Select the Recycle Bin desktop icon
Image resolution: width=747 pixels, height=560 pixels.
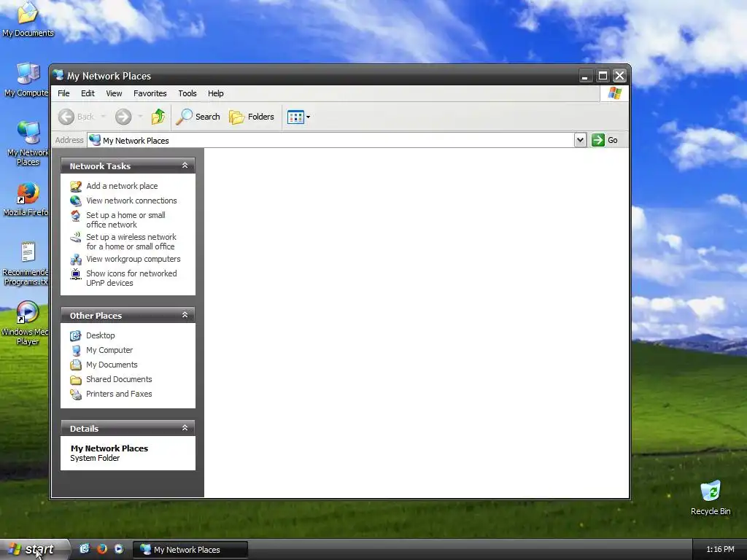[x=711, y=497]
